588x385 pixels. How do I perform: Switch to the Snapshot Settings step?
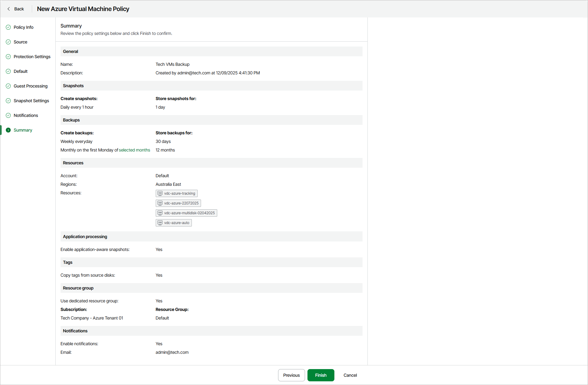click(x=31, y=101)
